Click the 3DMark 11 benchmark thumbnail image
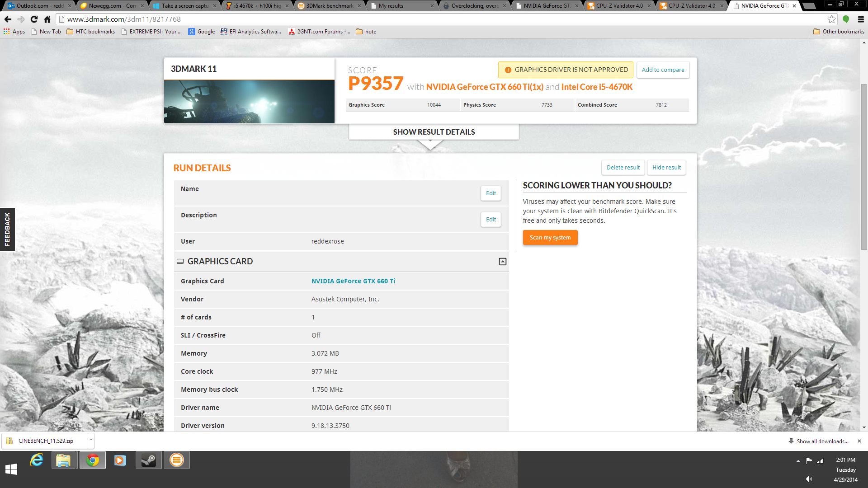 click(249, 102)
